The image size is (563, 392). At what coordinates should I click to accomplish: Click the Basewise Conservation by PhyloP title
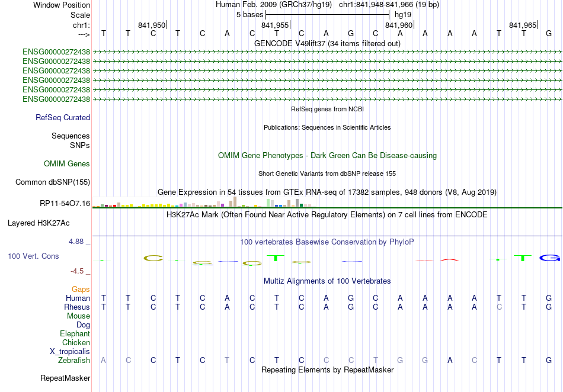327,242
